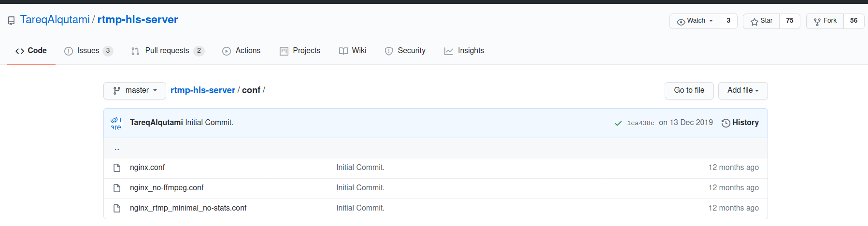
Task: Open the Projects tab
Action: click(300, 51)
